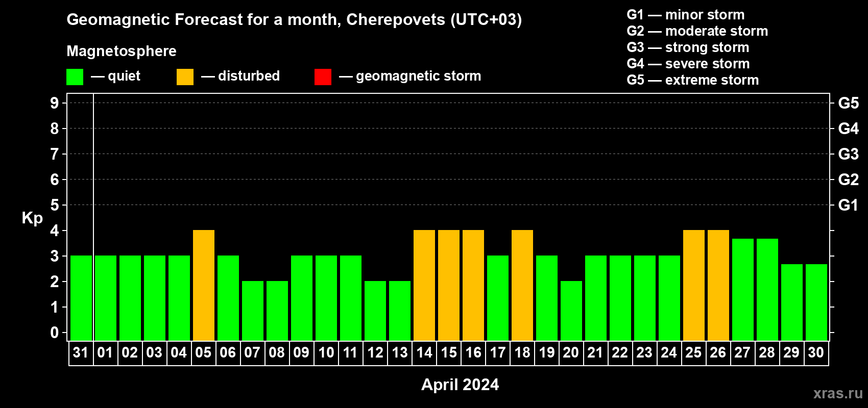
Task: Select the green bar for March 31
Action: (81, 298)
